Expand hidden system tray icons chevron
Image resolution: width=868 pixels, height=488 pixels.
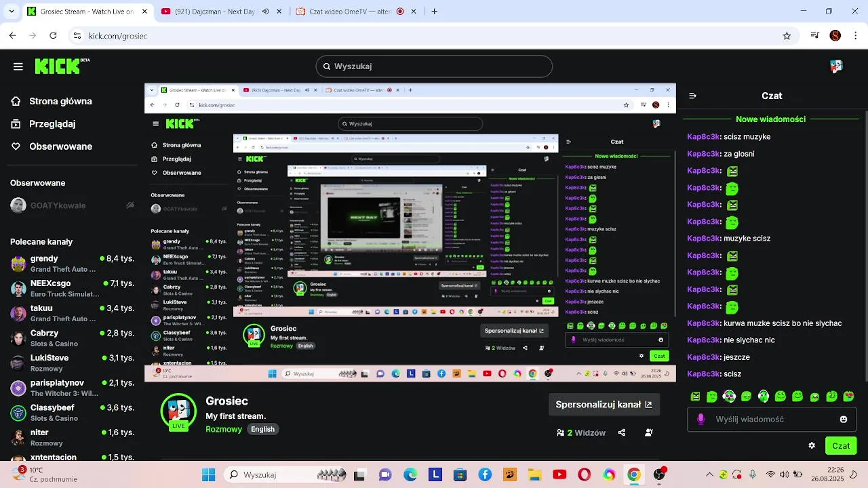(x=710, y=474)
